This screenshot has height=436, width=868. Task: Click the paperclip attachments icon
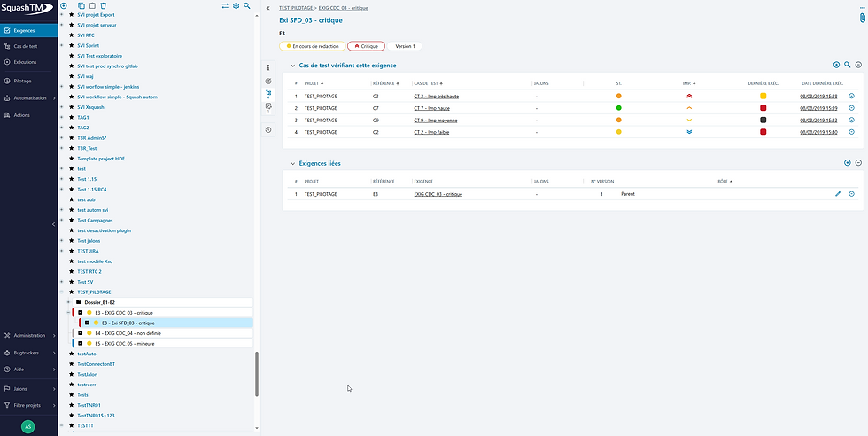coord(862,18)
